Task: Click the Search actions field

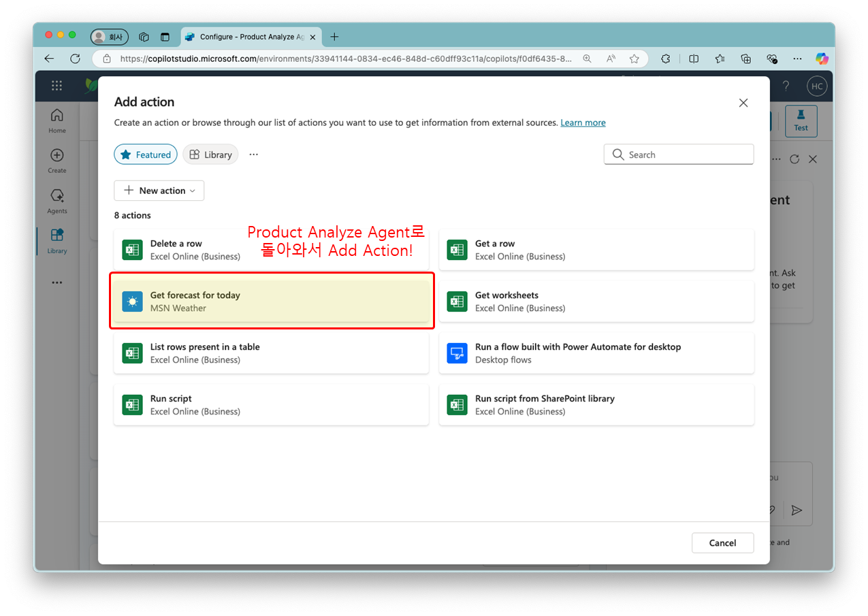Action: pyautogui.click(x=679, y=155)
